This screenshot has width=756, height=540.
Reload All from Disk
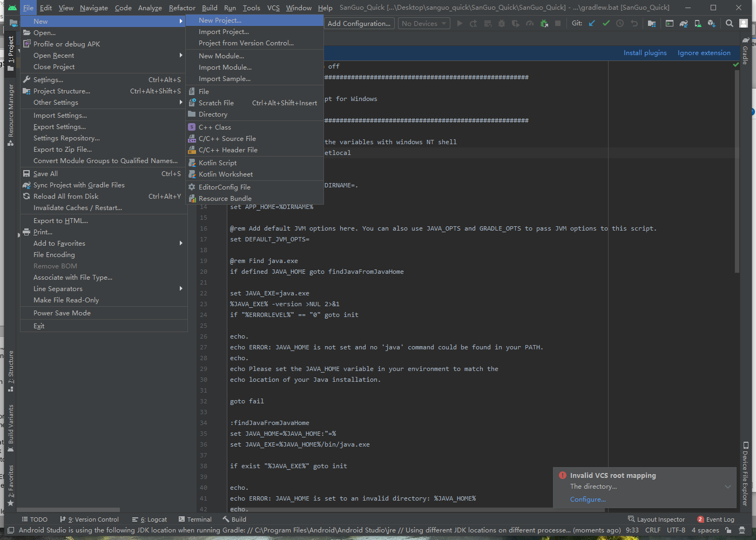pyautogui.click(x=104, y=197)
